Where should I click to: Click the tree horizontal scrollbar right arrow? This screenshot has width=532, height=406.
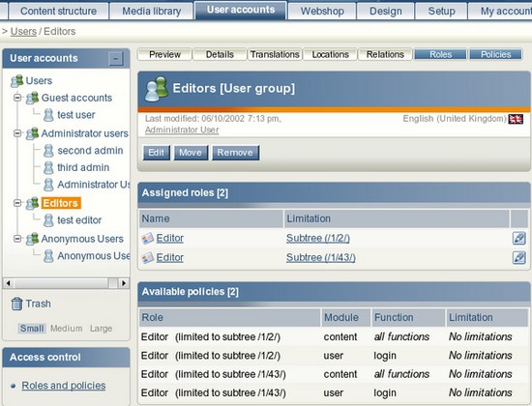pos(124,283)
